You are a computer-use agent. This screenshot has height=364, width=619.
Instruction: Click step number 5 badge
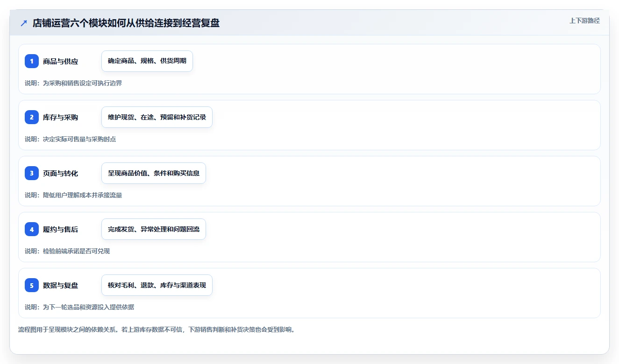coord(32,285)
